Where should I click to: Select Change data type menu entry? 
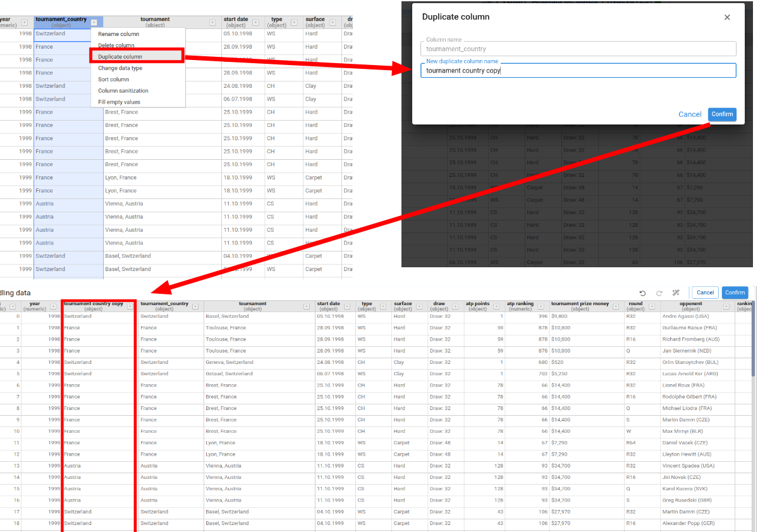click(x=120, y=68)
